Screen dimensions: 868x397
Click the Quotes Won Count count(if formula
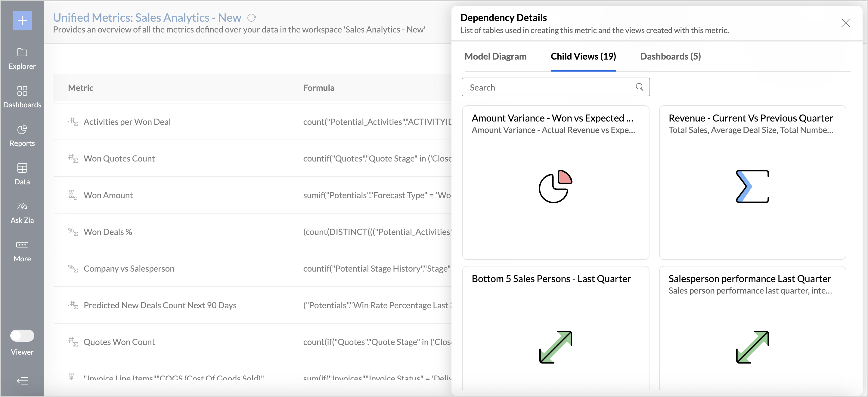(377, 342)
